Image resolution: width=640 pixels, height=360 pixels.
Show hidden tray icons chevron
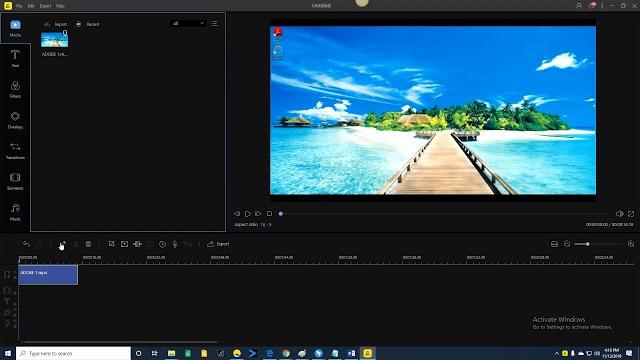click(556, 353)
